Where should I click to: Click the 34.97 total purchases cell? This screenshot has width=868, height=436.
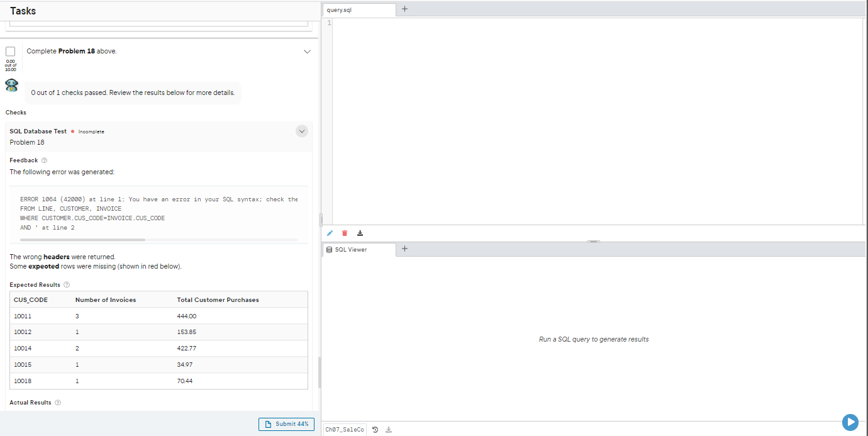[186, 365]
